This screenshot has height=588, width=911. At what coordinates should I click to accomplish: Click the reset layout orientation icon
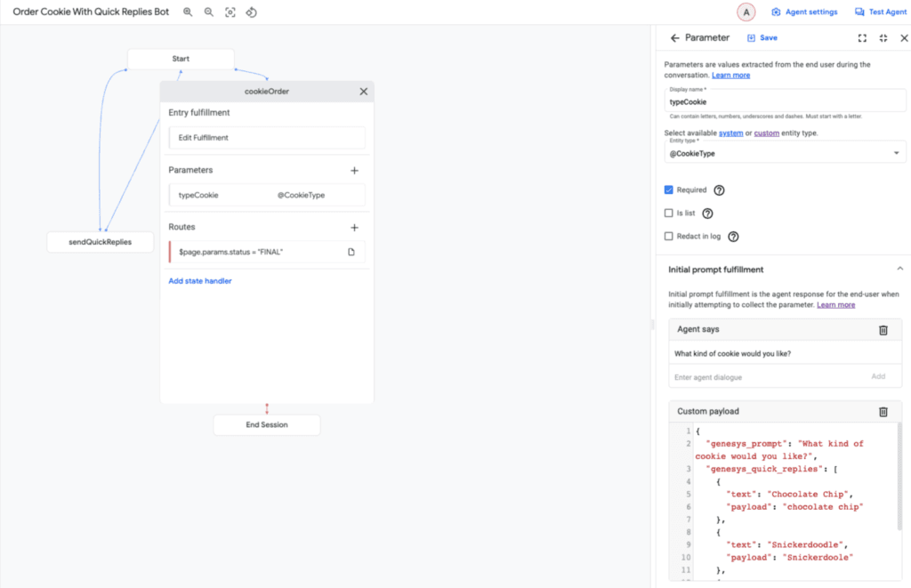point(252,12)
